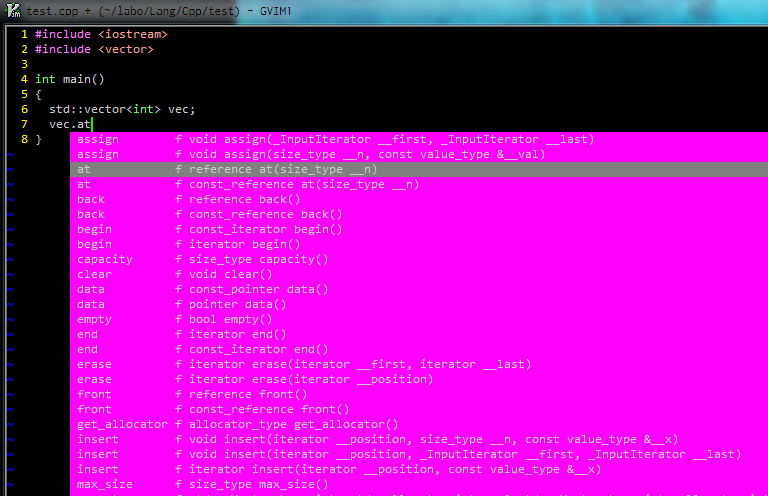Image resolution: width=768 pixels, height=496 pixels.
Task: Select erase(iterator __first, iterator __last) entry
Action: [419, 364]
